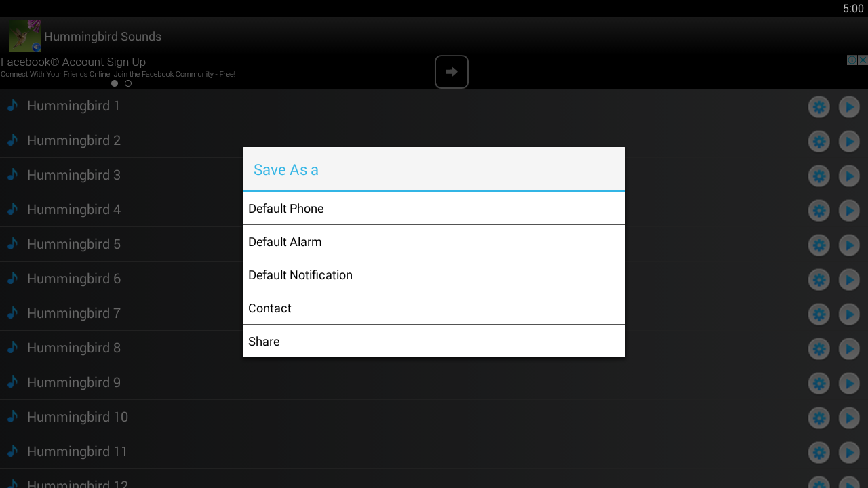Image resolution: width=868 pixels, height=488 pixels.
Task: Pick Contact in Save As list
Action: (434, 308)
